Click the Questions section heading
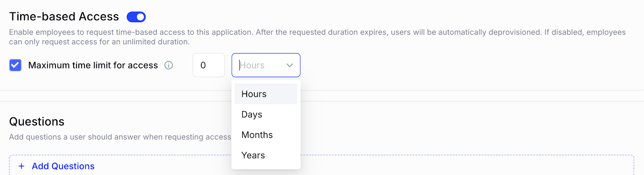 (37, 121)
